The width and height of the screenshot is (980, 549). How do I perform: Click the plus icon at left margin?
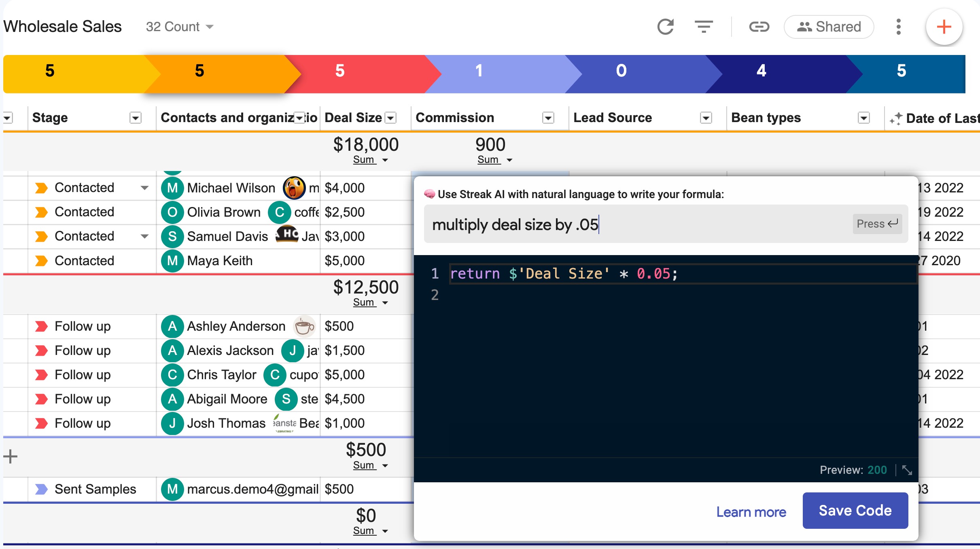10,456
